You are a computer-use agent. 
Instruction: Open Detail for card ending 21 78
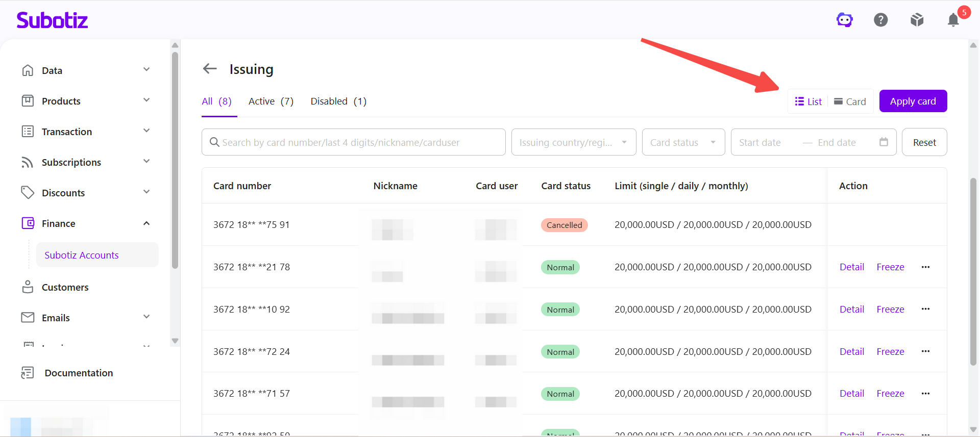coord(852,267)
